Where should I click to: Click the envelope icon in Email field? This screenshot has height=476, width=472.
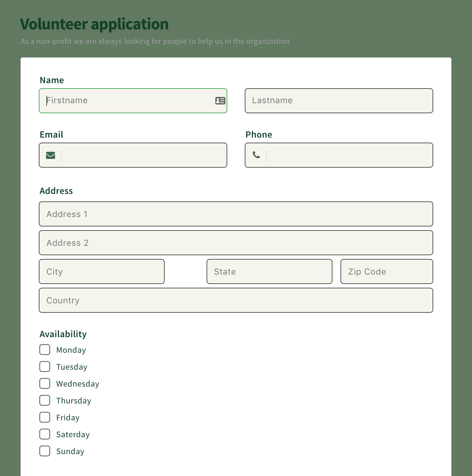50,155
